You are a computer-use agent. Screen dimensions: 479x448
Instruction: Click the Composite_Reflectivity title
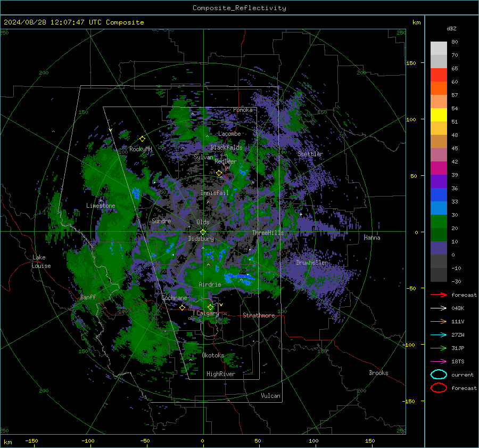(x=240, y=8)
